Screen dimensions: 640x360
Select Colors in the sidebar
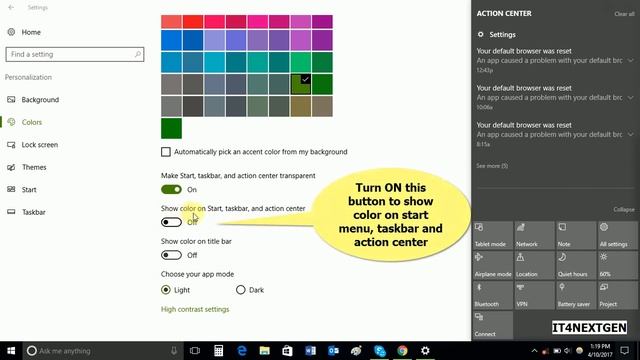point(32,122)
